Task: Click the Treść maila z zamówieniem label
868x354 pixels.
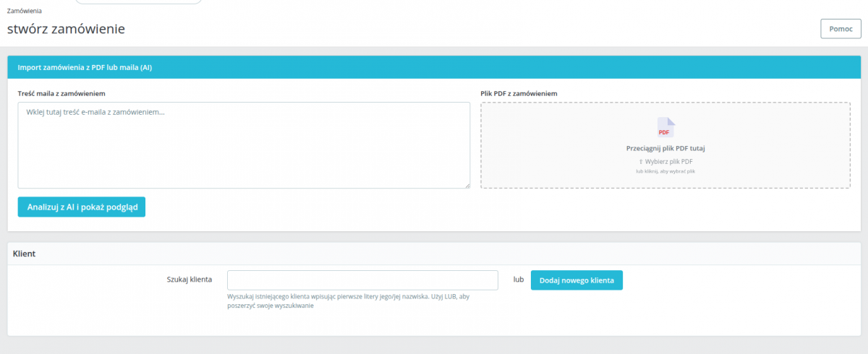Action: coord(61,93)
